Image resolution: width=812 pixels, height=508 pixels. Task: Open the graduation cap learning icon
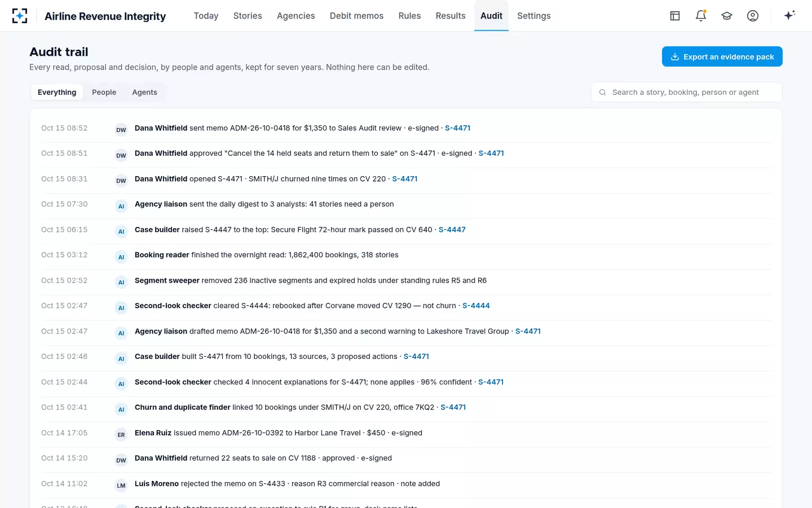[x=727, y=16]
